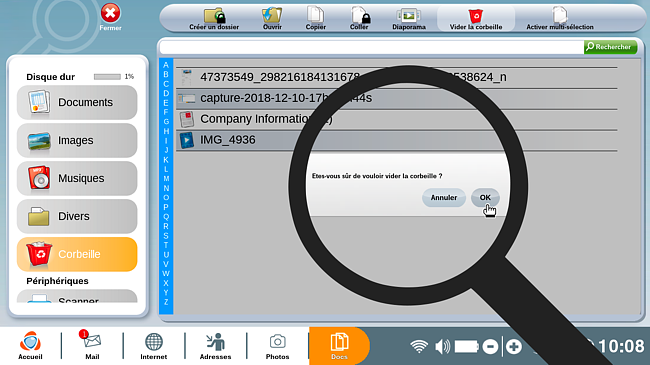Click the Disque dur usage bar

pos(107,77)
